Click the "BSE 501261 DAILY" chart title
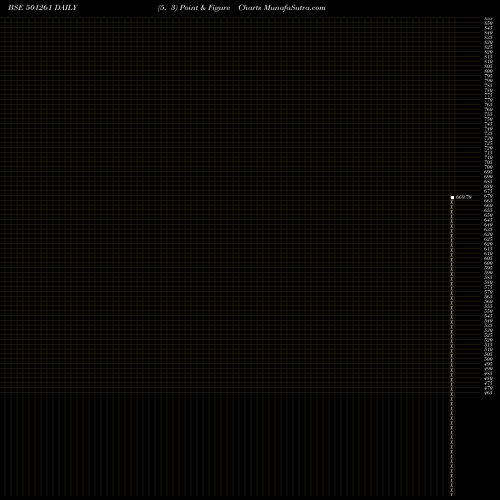 [43, 8]
